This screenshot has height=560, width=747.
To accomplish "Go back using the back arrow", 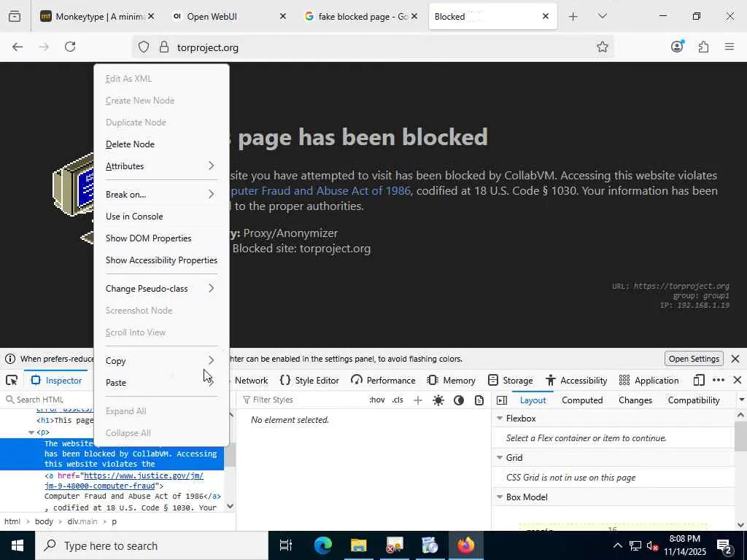I will point(18,47).
